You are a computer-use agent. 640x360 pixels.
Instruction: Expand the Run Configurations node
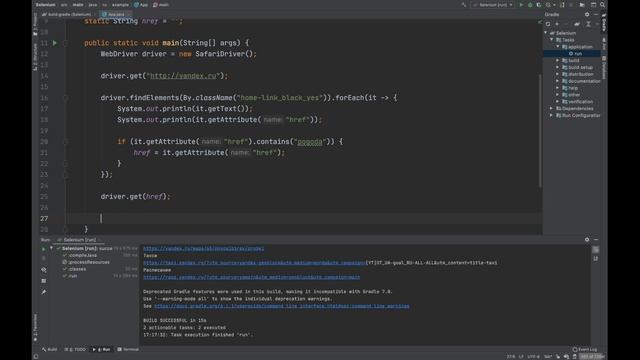[x=551, y=116]
